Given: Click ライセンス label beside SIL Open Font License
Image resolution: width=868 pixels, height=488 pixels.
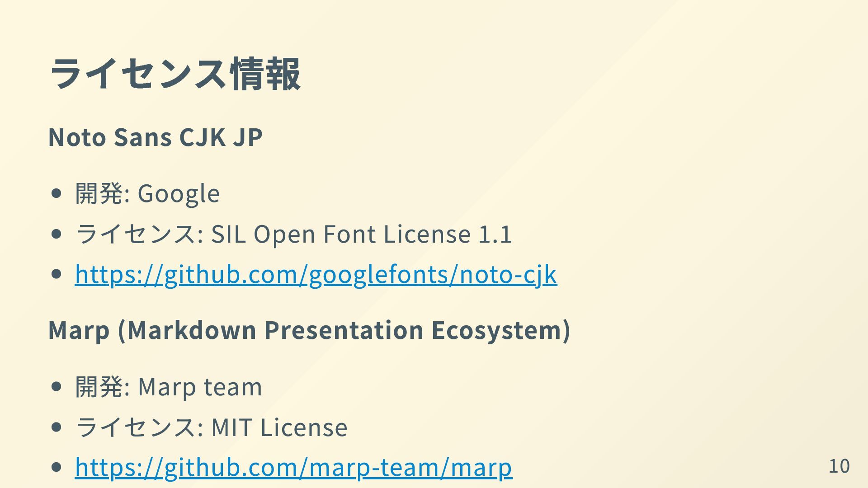Looking at the screenshot, I should pyautogui.click(x=136, y=234).
